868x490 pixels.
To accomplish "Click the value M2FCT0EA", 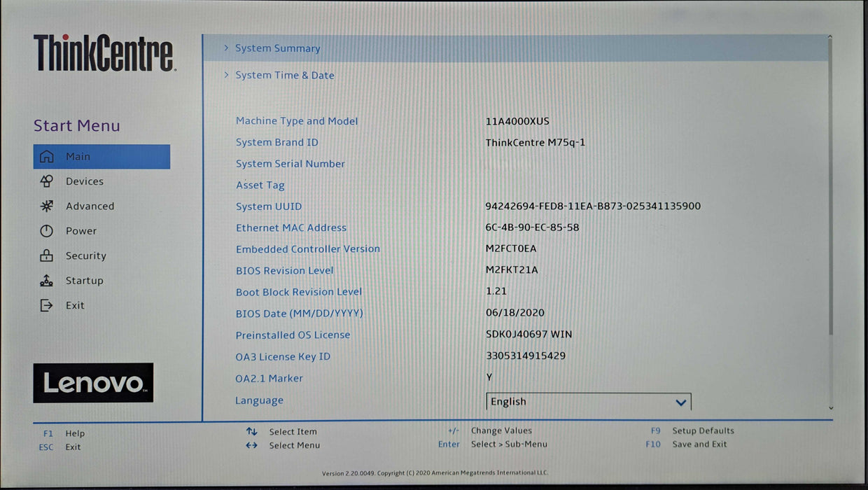I will pyautogui.click(x=511, y=248).
